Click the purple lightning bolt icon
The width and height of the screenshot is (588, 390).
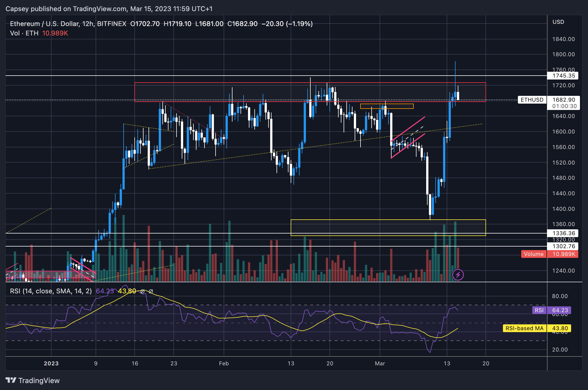458,275
